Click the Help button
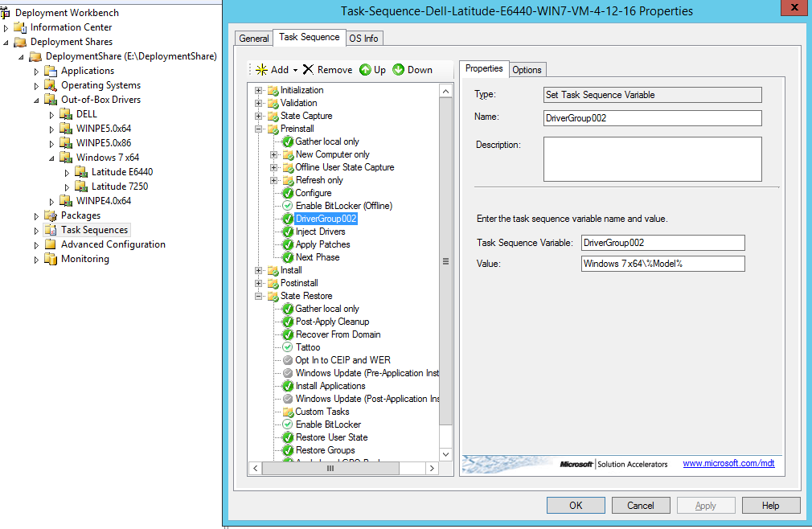Viewport: 812px width, 529px height. pyautogui.click(x=770, y=505)
